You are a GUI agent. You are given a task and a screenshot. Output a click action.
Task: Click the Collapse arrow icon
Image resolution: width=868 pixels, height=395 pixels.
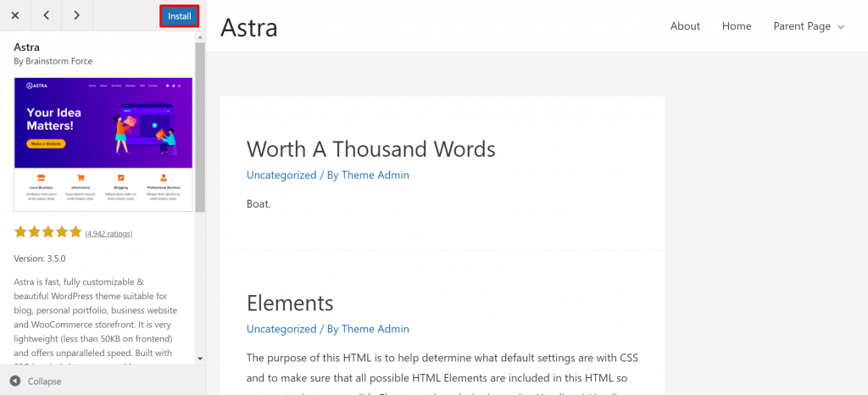click(x=15, y=381)
